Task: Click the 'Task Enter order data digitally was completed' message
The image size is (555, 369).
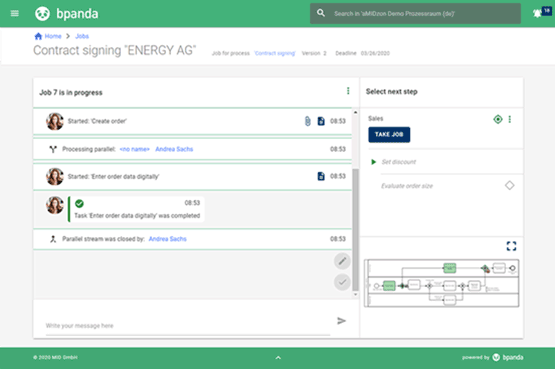Action: click(x=137, y=215)
